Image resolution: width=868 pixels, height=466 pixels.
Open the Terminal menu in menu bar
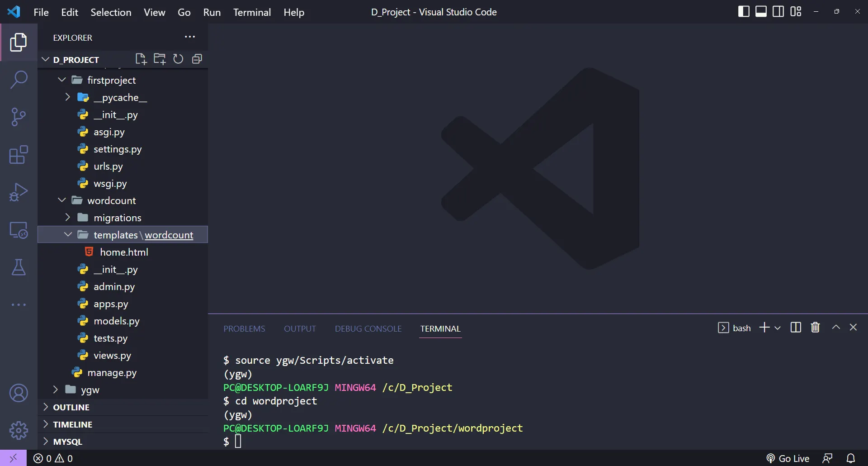(252, 12)
